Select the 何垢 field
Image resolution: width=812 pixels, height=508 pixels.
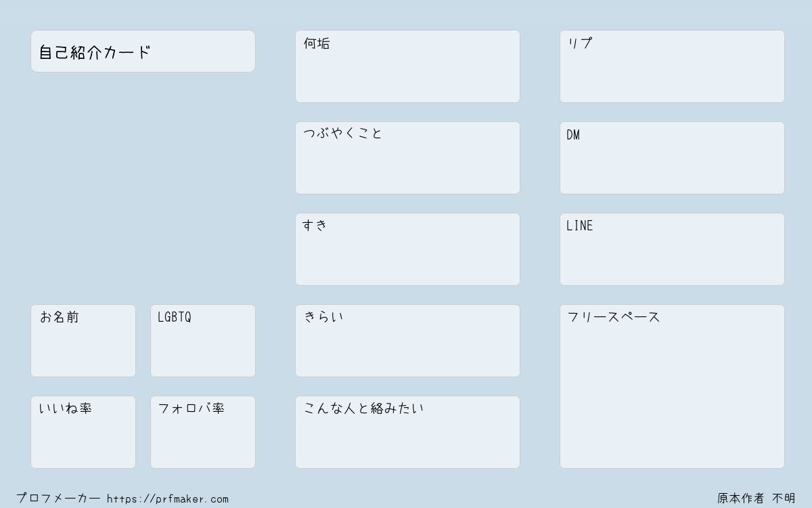(x=407, y=66)
